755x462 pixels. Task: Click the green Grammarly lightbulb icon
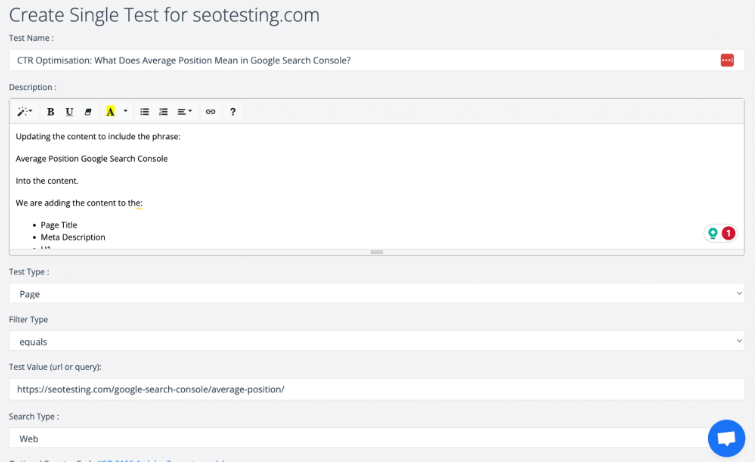[713, 233]
